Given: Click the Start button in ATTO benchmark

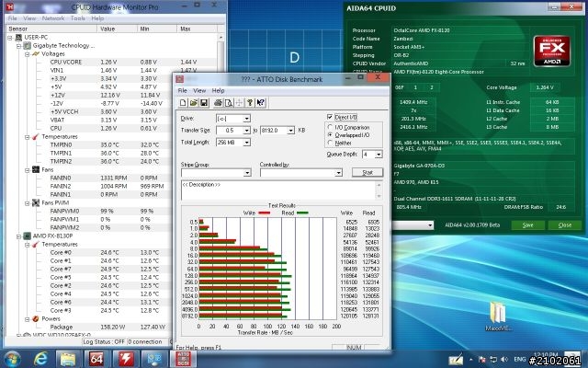Looking at the screenshot, I should [367, 172].
